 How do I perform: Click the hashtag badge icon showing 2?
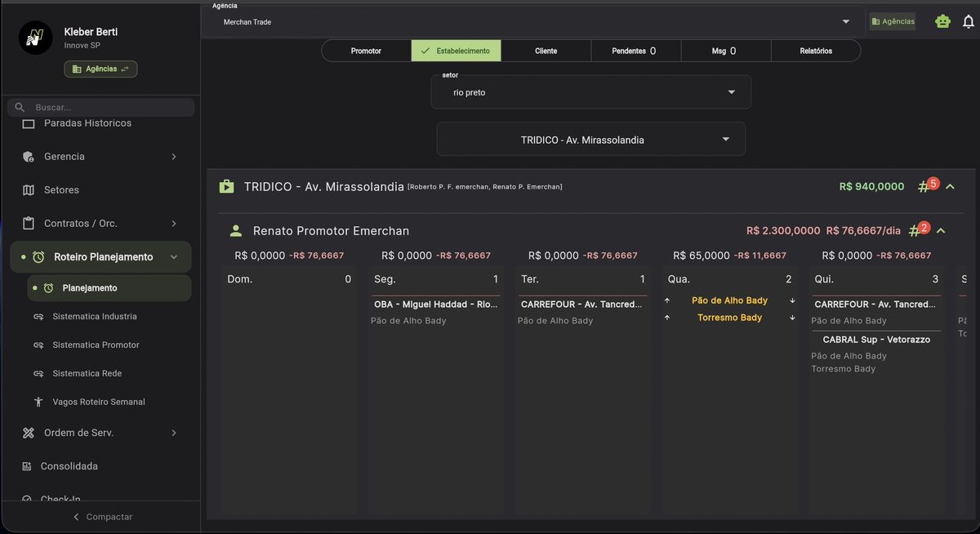[915, 229]
